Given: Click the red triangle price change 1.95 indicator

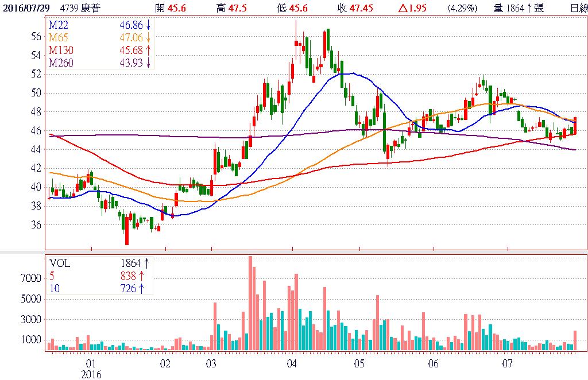Looking at the screenshot, I should (401, 8).
